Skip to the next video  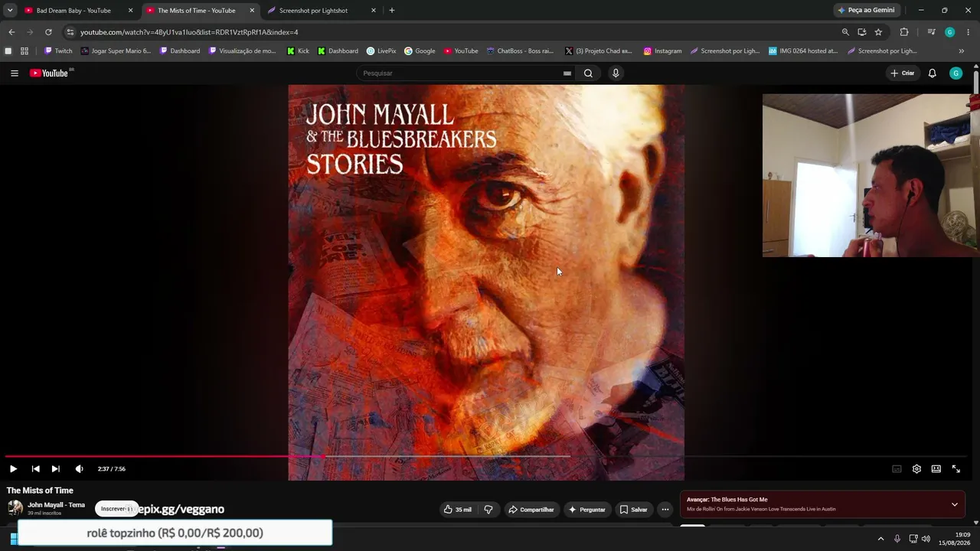55,469
